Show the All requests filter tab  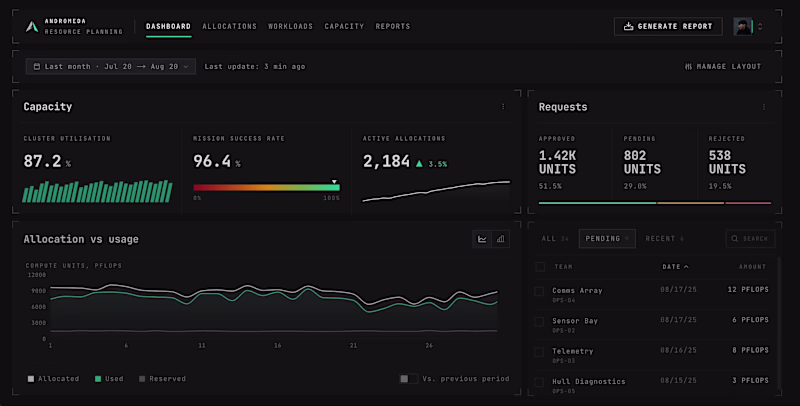pos(555,239)
